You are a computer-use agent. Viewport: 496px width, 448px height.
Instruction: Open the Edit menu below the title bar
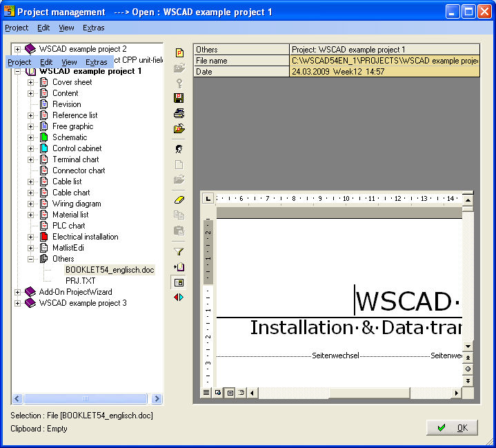(43, 28)
